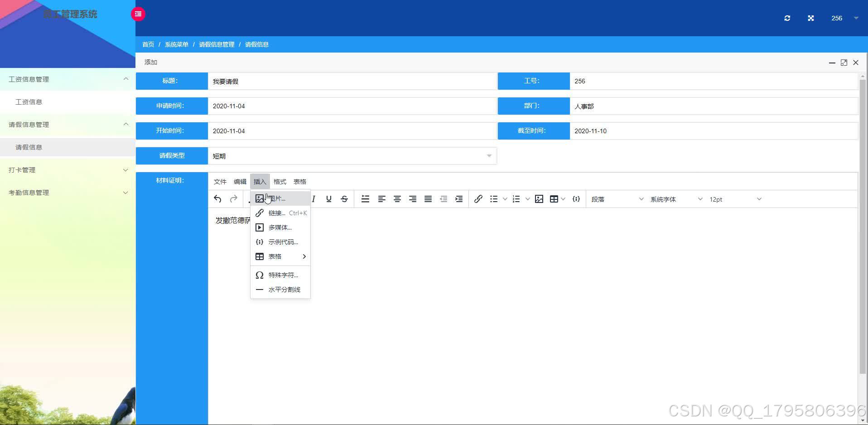
Task: Click 请假信息管理 in the breadcrumb
Action: point(217,44)
